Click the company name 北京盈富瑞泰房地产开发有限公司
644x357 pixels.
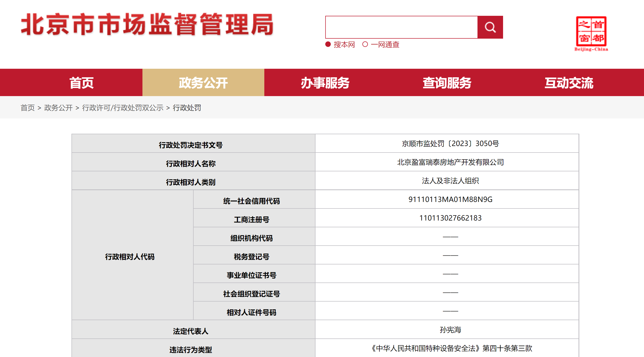450,162
